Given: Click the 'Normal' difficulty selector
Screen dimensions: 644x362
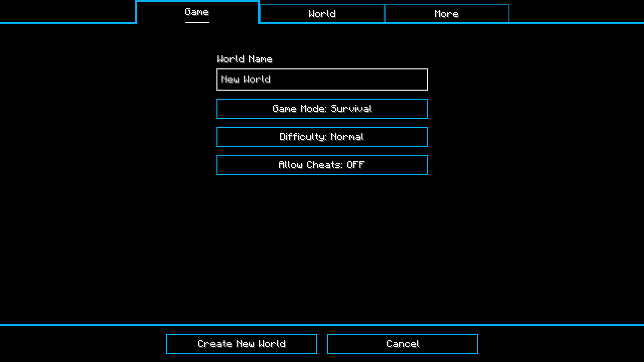Looking at the screenshot, I should click(322, 137).
